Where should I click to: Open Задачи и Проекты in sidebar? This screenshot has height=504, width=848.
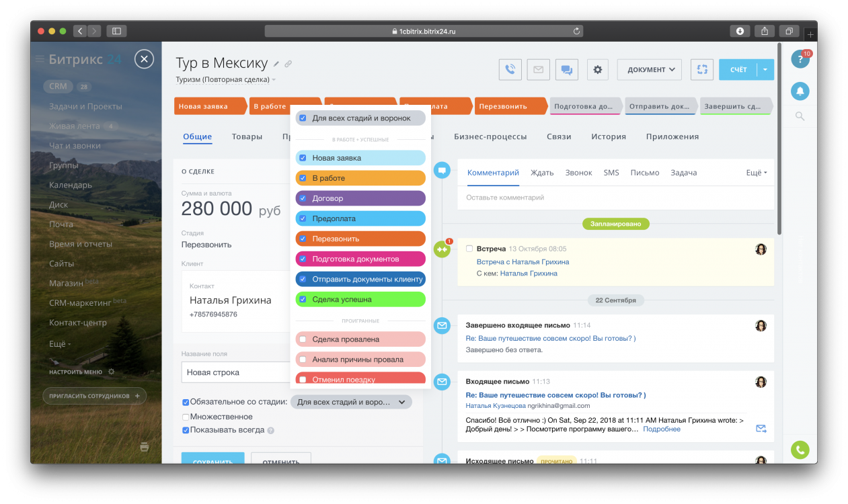click(85, 106)
